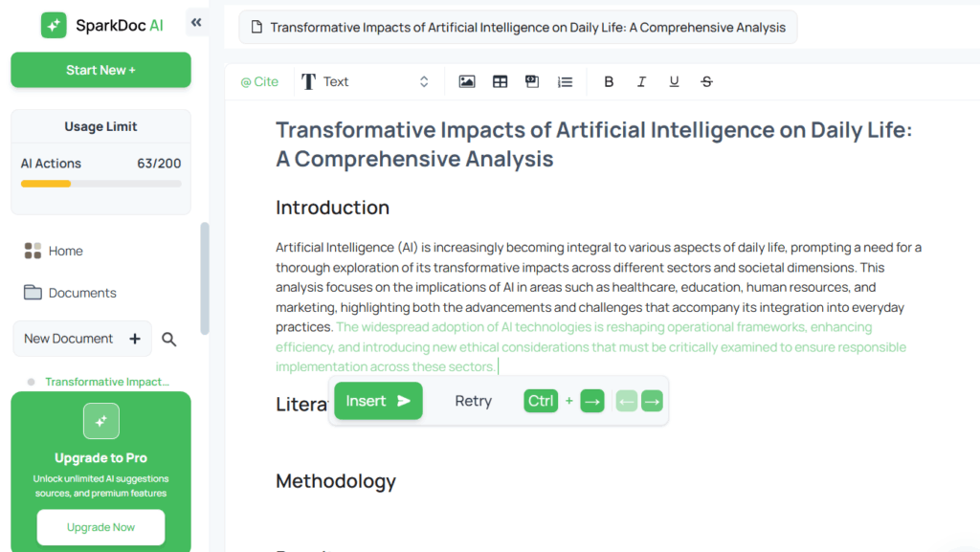The height and width of the screenshot is (552, 980).
Task: Click the plus icon beside New Document
Action: (135, 339)
